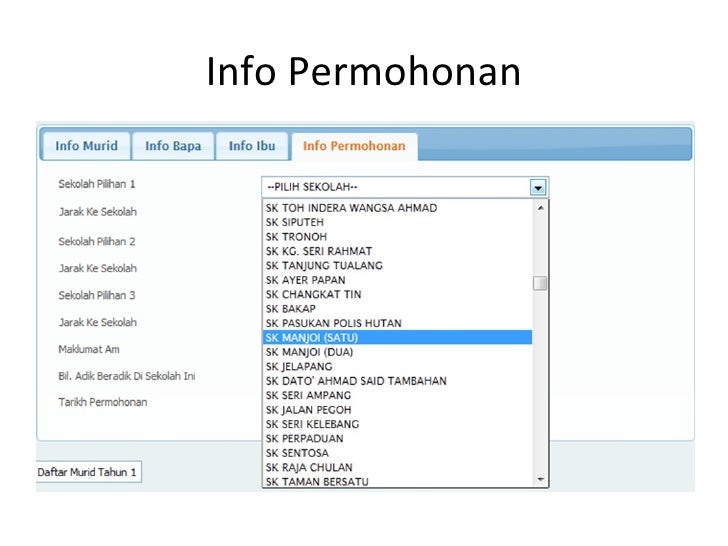Go to the Info Ibu tab
The image size is (728, 546).
(252, 146)
